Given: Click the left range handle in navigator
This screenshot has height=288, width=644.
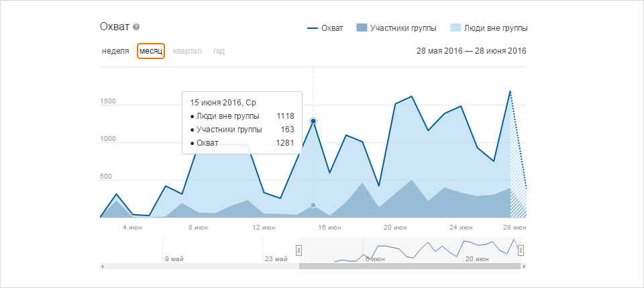Looking at the screenshot, I should pos(299,250).
